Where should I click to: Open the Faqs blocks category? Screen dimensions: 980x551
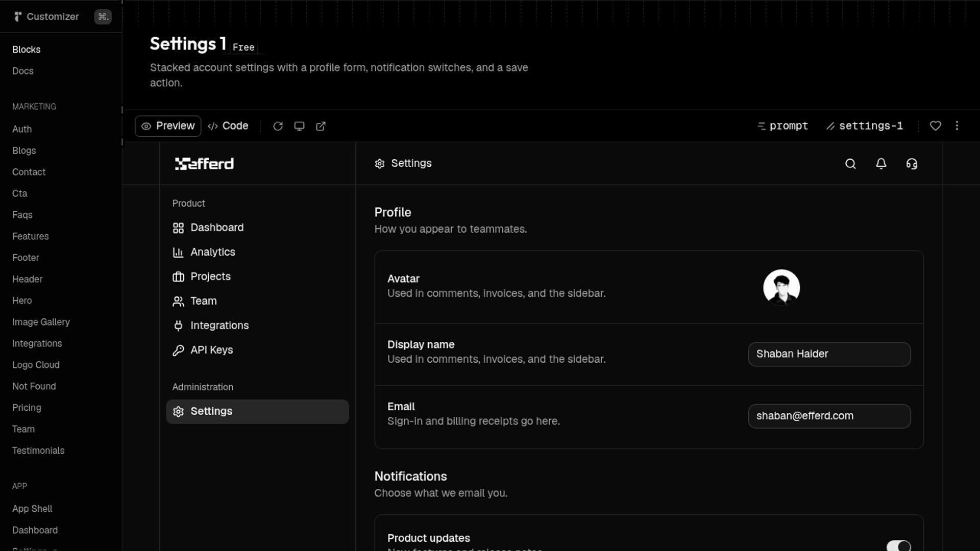coord(22,215)
